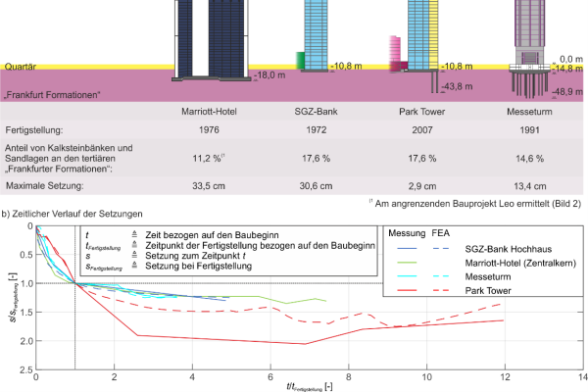This screenshot has width=588, height=392.
Task: Click completion year '1991'
Action: [529, 129]
